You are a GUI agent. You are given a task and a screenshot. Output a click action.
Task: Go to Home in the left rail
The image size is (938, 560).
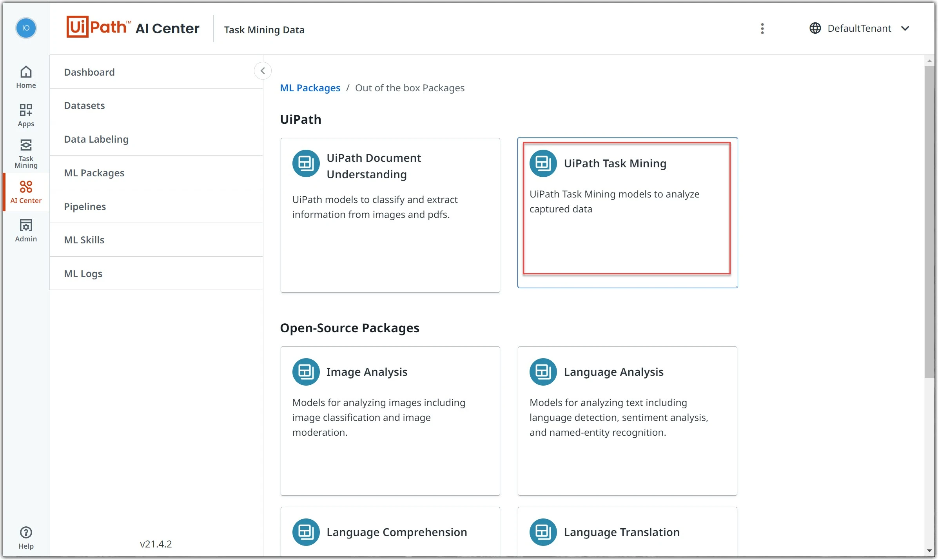[26, 77]
